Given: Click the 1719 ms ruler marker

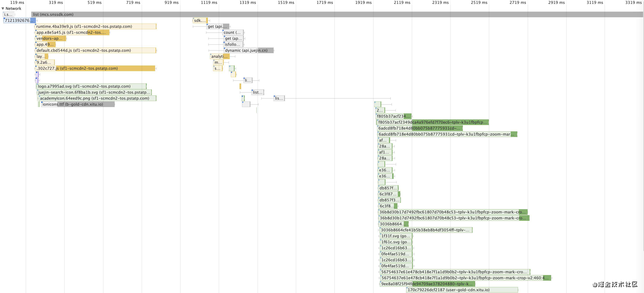Looking at the screenshot, I should pos(325,2).
